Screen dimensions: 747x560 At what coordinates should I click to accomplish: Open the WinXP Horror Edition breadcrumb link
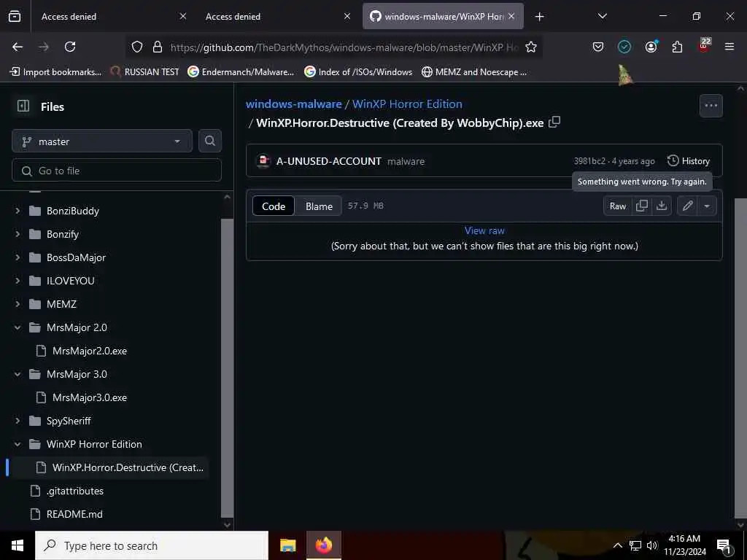coord(407,104)
